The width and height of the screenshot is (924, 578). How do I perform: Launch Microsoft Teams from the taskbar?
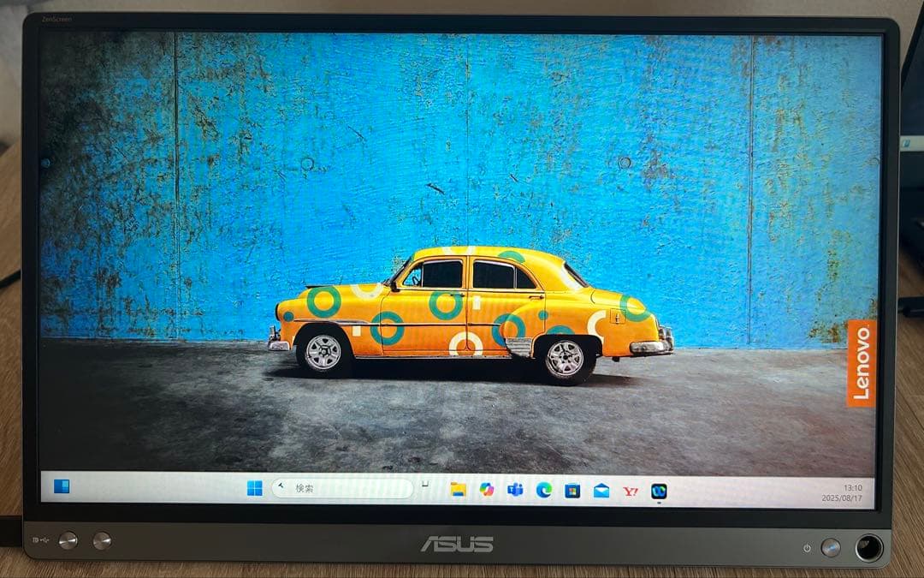click(515, 490)
